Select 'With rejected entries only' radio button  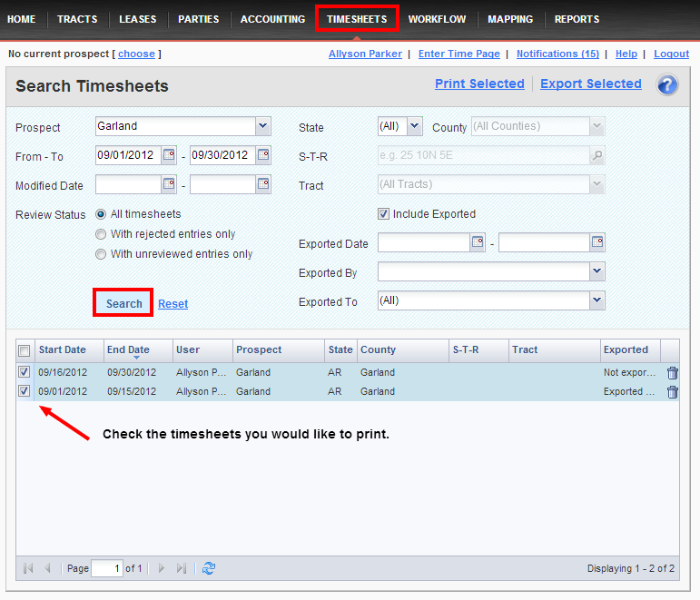click(100, 234)
